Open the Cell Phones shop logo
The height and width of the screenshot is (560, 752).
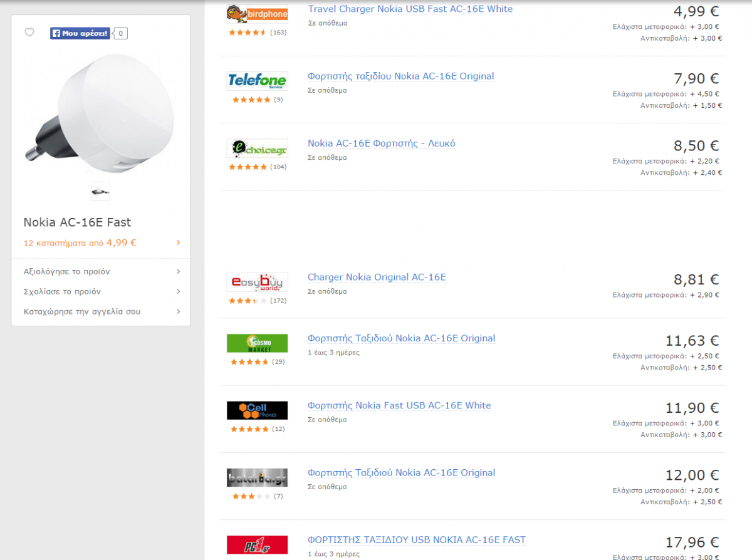point(257,410)
